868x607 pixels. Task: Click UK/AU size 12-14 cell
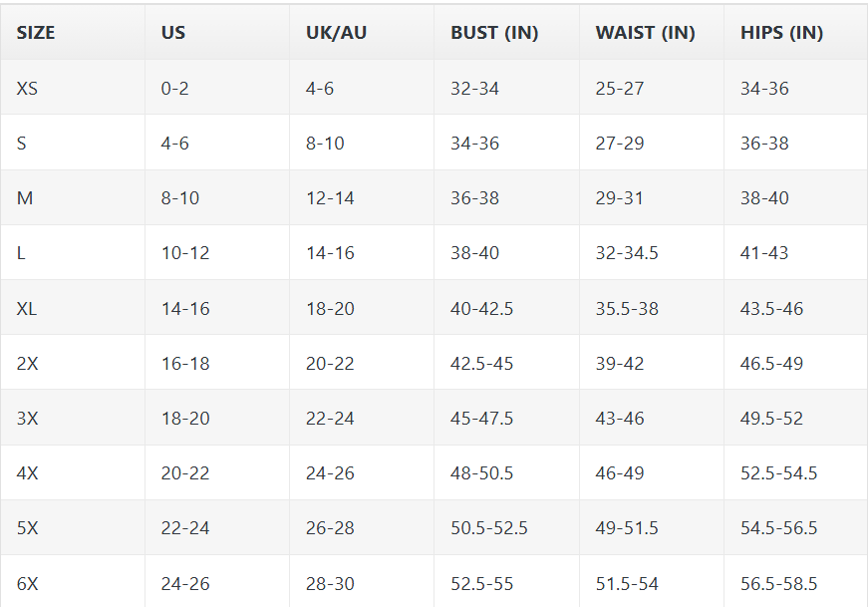point(330,198)
